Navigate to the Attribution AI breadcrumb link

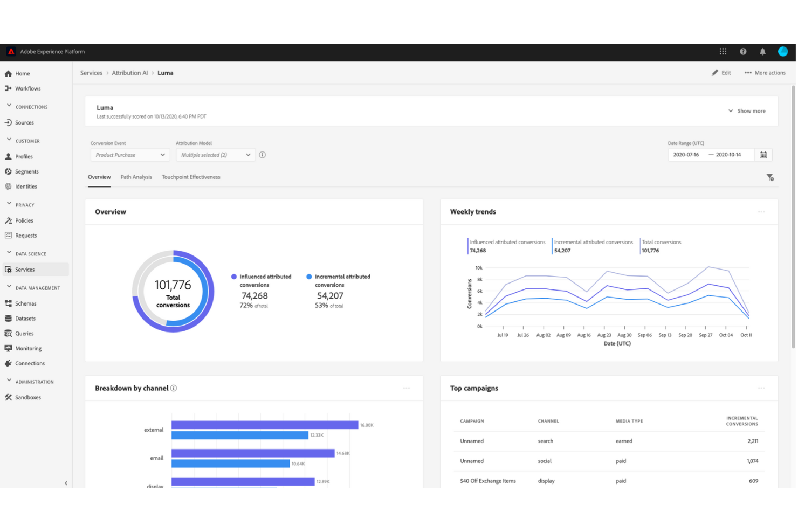pos(130,73)
